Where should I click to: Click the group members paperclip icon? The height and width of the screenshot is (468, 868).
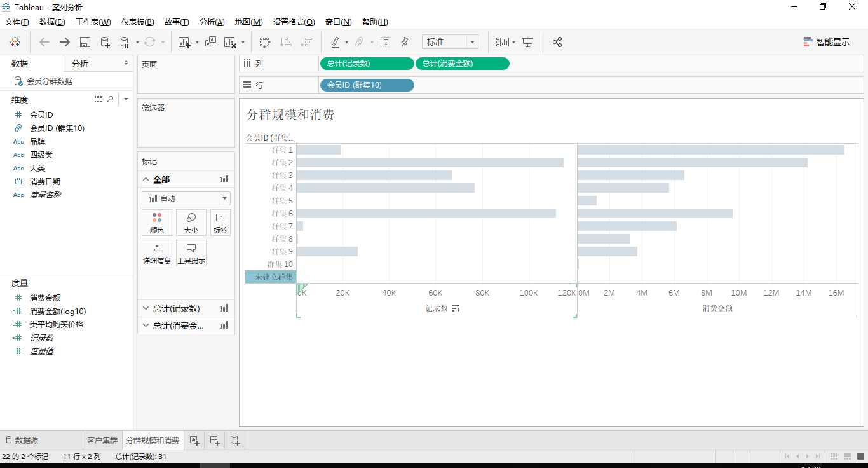(359, 42)
